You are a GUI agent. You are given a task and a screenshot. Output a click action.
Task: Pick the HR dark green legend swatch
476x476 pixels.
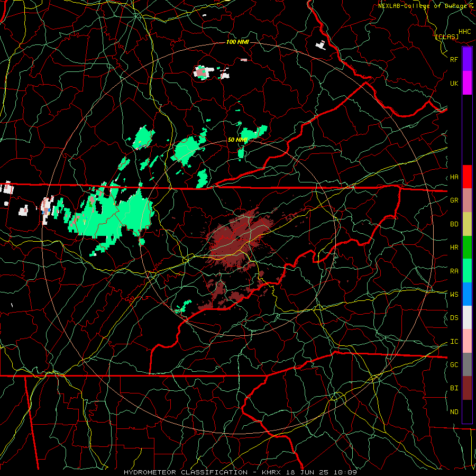tap(467, 248)
